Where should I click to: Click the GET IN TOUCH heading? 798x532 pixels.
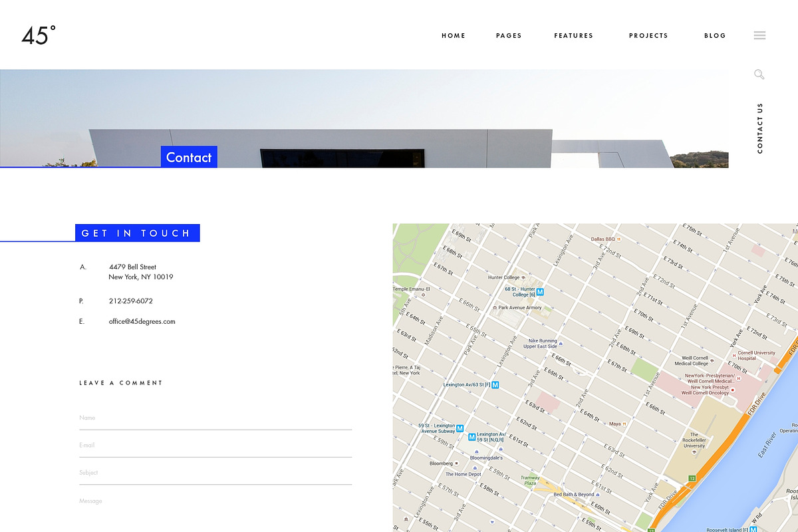click(x=137, y=233)
